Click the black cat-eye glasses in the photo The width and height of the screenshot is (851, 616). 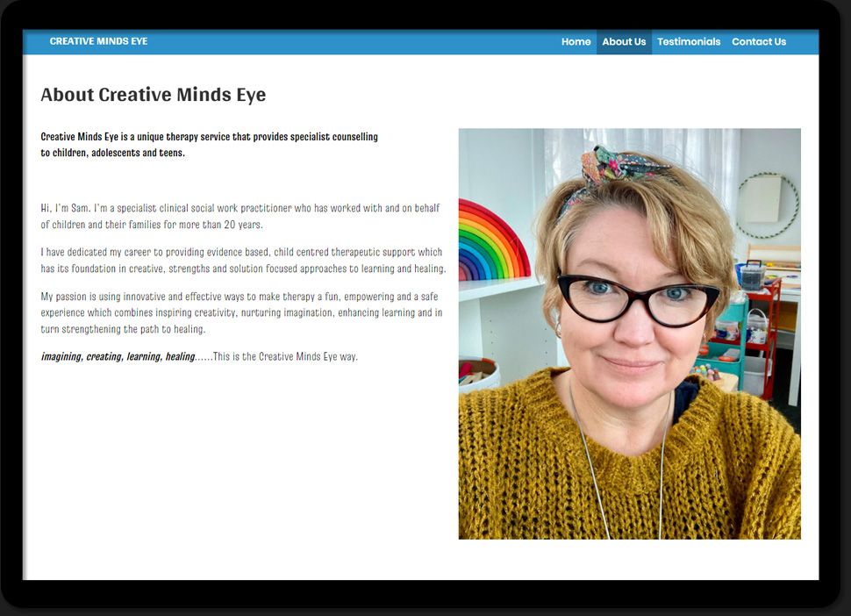click(x=637, y=298)
